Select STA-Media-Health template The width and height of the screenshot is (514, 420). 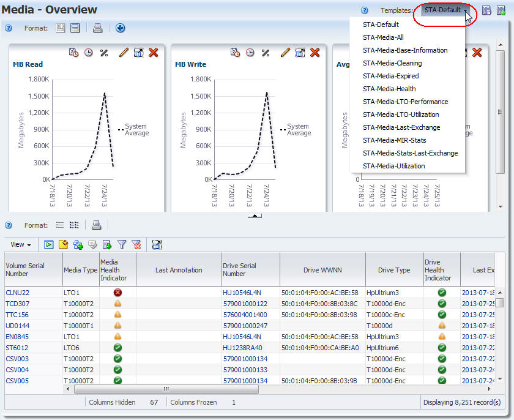coord(389,89)
